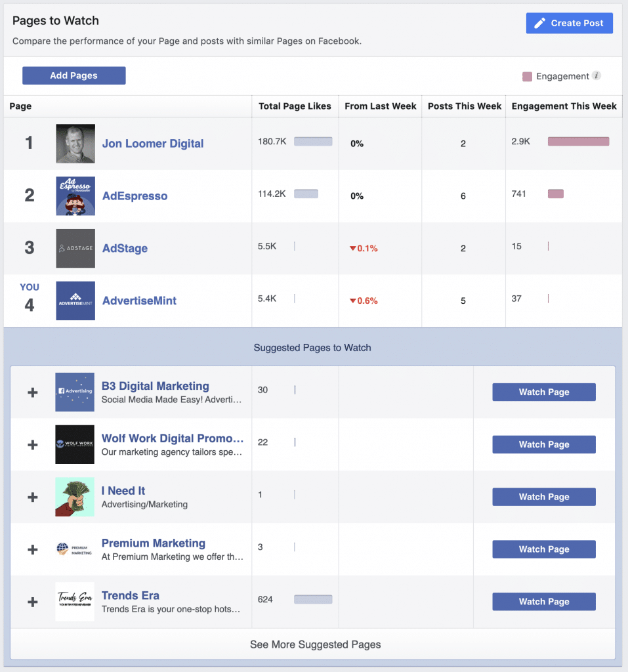Click the Engagement info icon

[597, 75]
